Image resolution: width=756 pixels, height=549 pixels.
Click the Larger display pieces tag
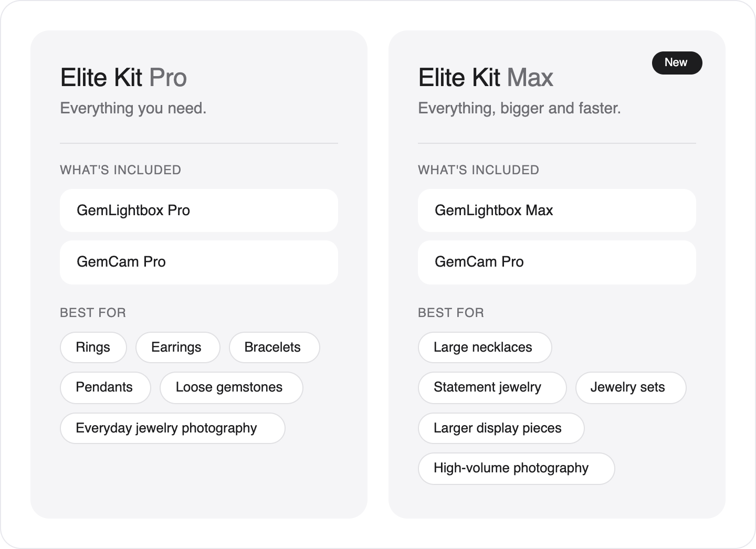tap(501, 428)
